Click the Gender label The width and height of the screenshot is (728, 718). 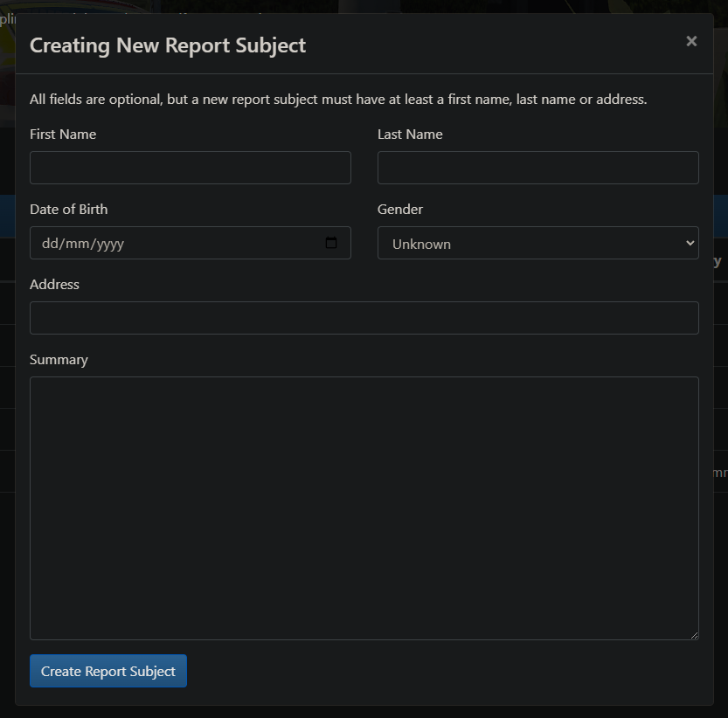click(400, 210)
